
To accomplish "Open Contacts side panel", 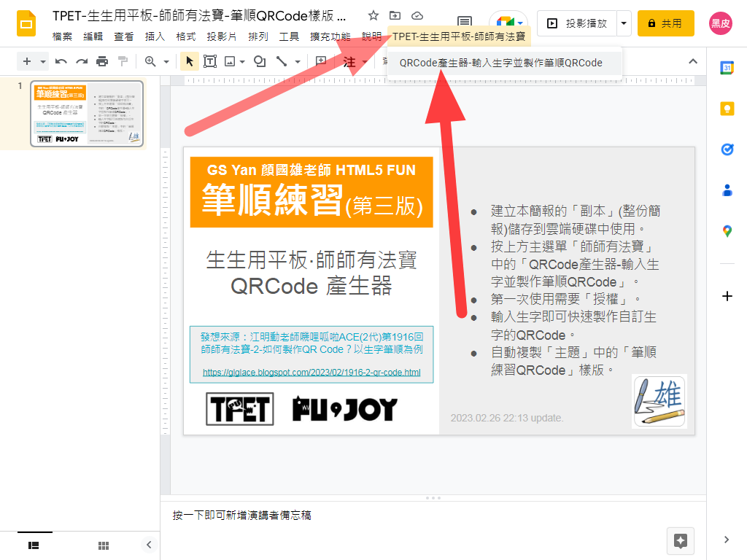I will pos(727,190).
